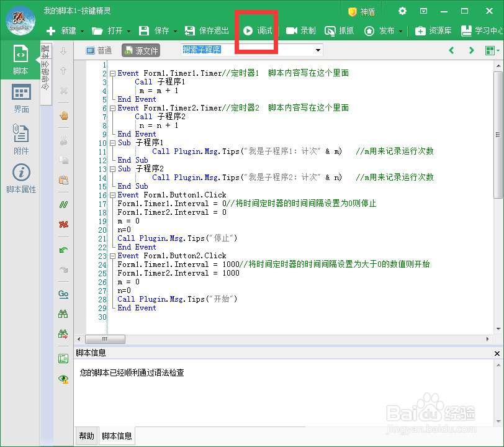This screenshot has height=447, width=504.
Task: Open the 新建 dropdown arrow
Action: pyautogui.click(x=83, y=31)
